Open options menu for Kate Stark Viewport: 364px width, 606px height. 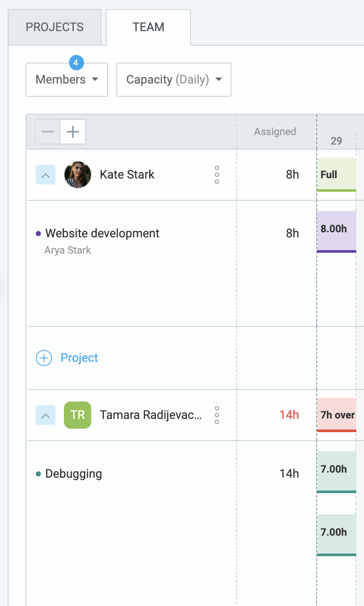217,174
